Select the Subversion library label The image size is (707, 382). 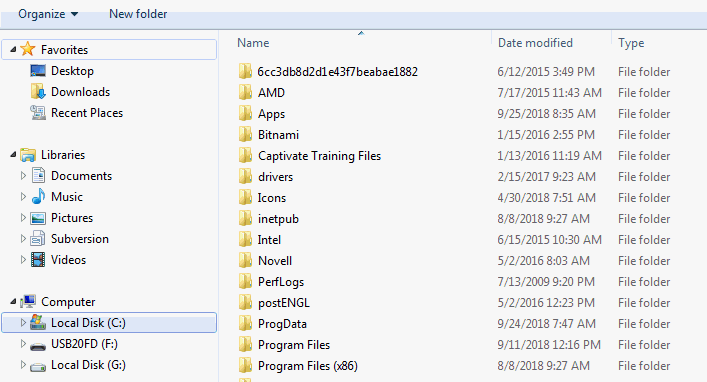(x=80, y=239)
